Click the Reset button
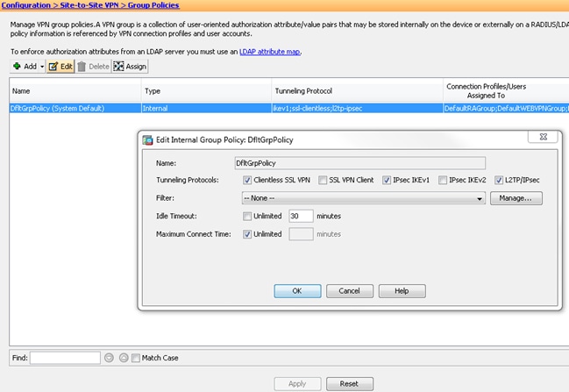This screenshot has height=392, width=569. 350,383
